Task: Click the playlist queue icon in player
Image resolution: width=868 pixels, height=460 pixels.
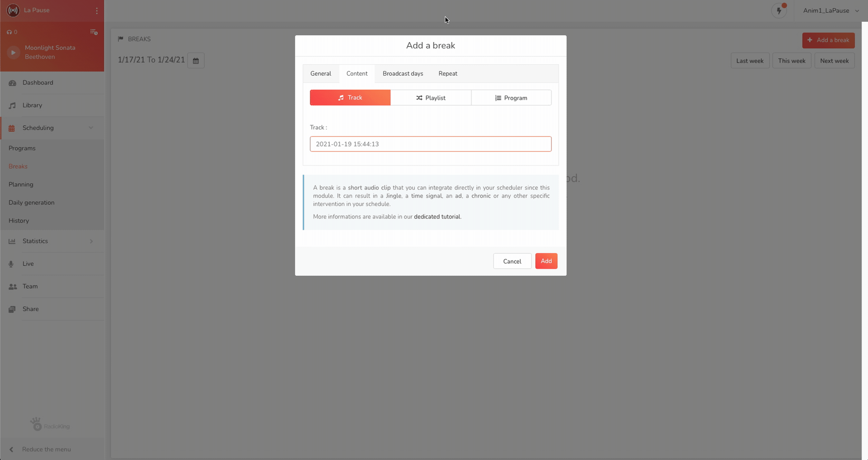Action: pyautogui.click(x=94, y=32)
